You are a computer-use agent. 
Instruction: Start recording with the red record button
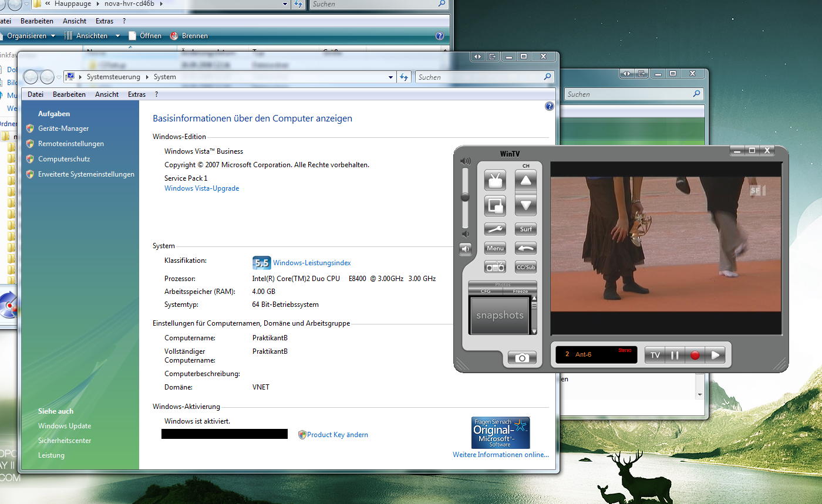click(x=695, y=355)
